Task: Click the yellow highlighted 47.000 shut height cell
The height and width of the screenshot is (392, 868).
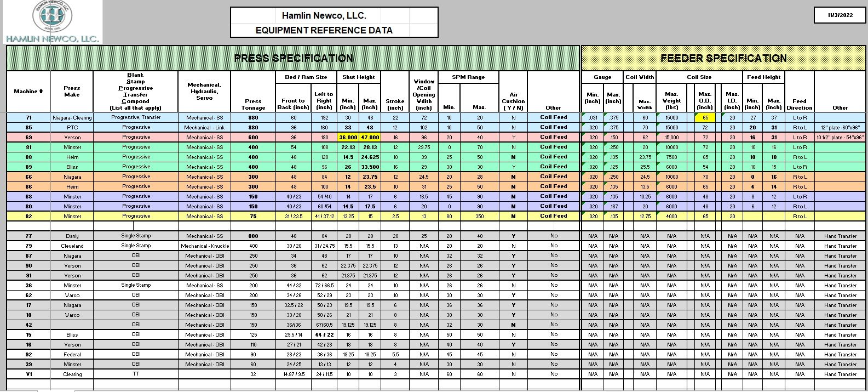Action: (x=370, y=138)
